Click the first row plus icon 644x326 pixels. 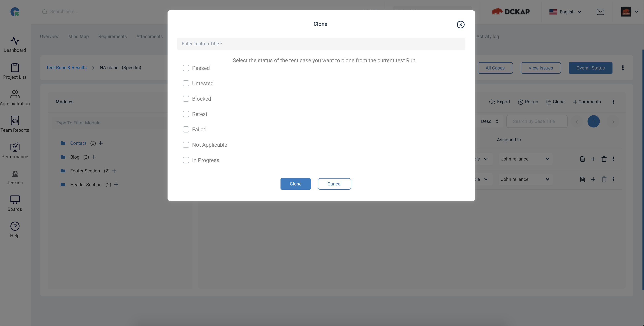[593, 159]
